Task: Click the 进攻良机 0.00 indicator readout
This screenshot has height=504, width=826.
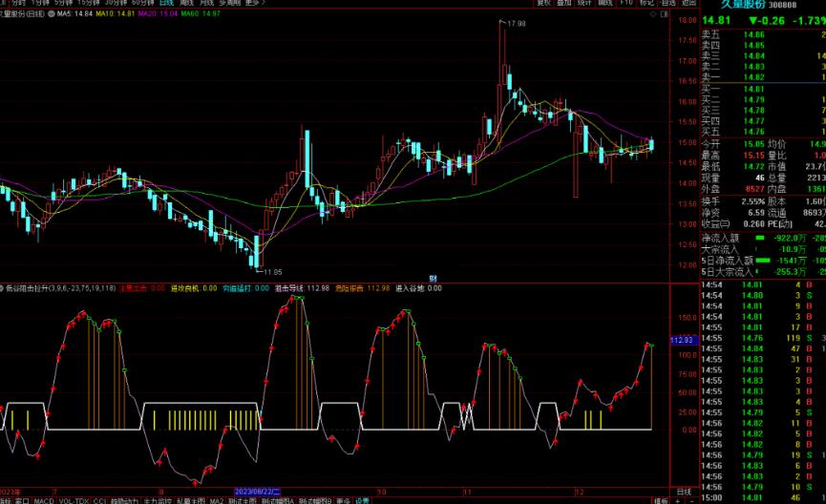Action: [194, 288]
